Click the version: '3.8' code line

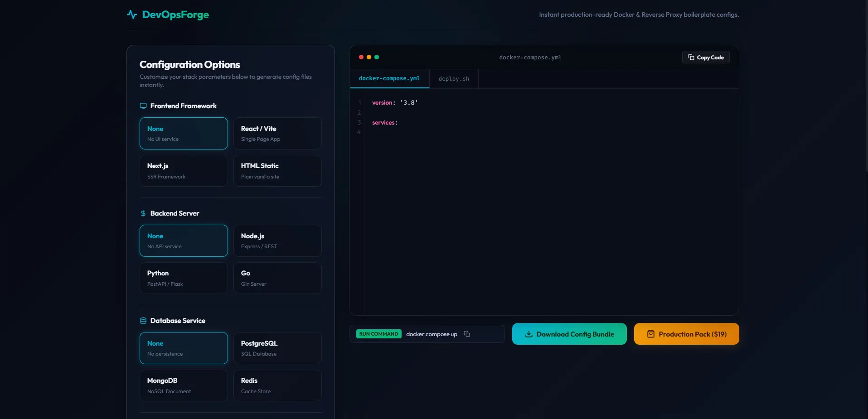[x=395, y=103]
